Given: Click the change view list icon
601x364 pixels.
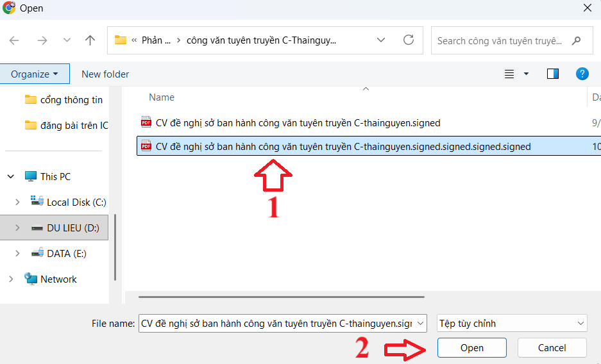Looking at the screenshot, I should [x=509, y=74].
